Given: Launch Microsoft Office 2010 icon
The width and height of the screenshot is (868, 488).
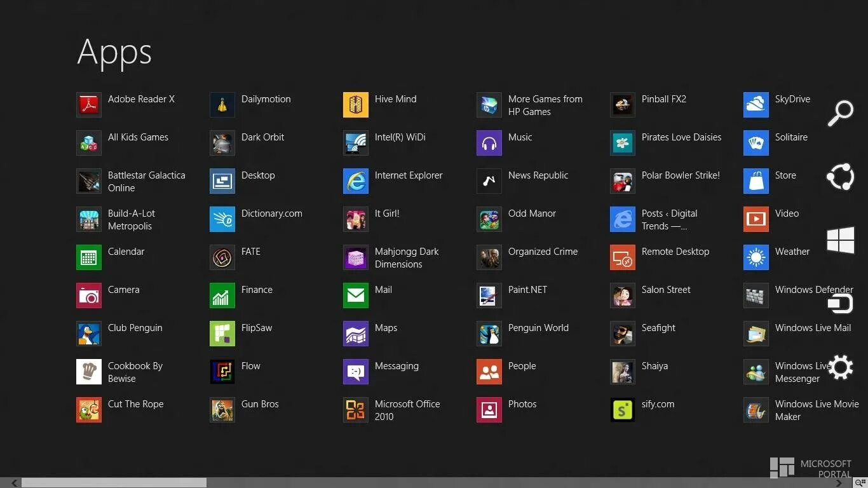Looking at the screenshot, I should [356, 410].
